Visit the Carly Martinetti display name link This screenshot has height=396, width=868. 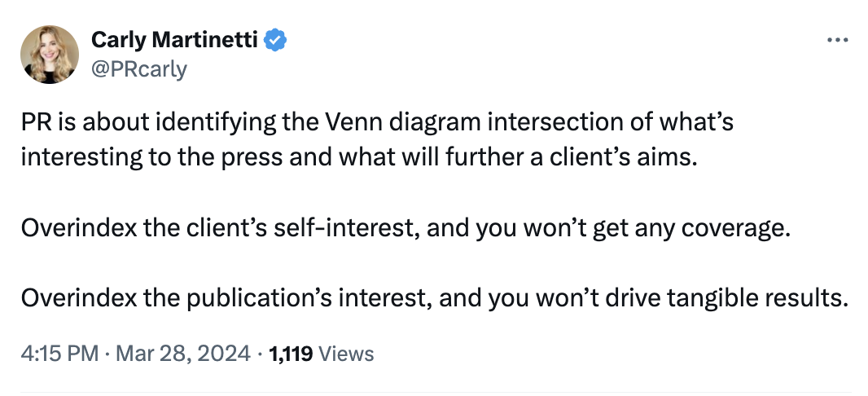(174, 40)
